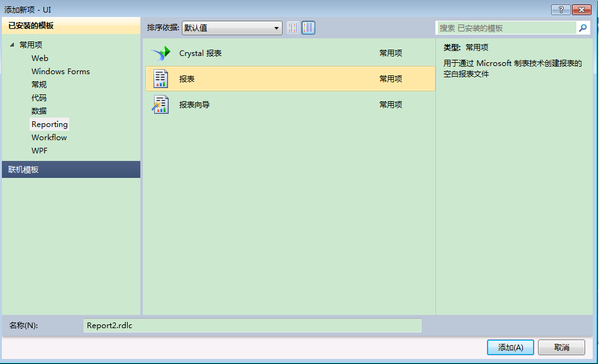Click the 添加(A) button
This screenshot has height=364, width=599.
click(x=510, y=347)
